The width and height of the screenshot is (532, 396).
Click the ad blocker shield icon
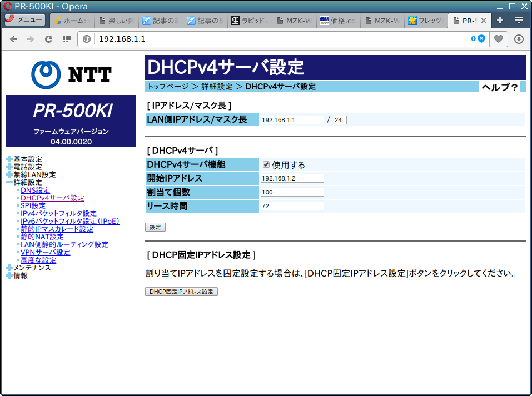(481, 39)
